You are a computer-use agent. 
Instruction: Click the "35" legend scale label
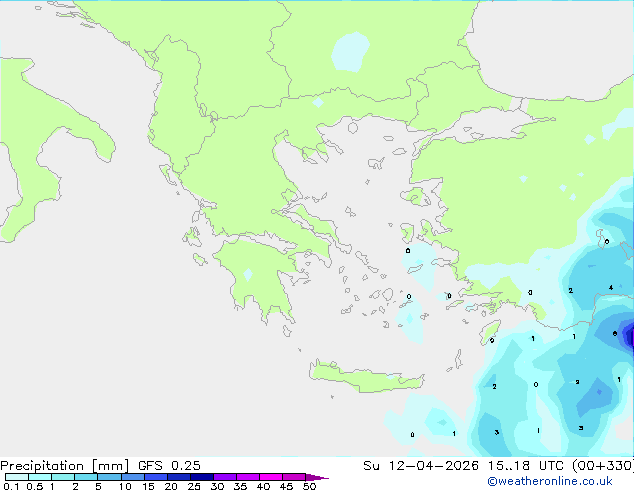(240, 486)
